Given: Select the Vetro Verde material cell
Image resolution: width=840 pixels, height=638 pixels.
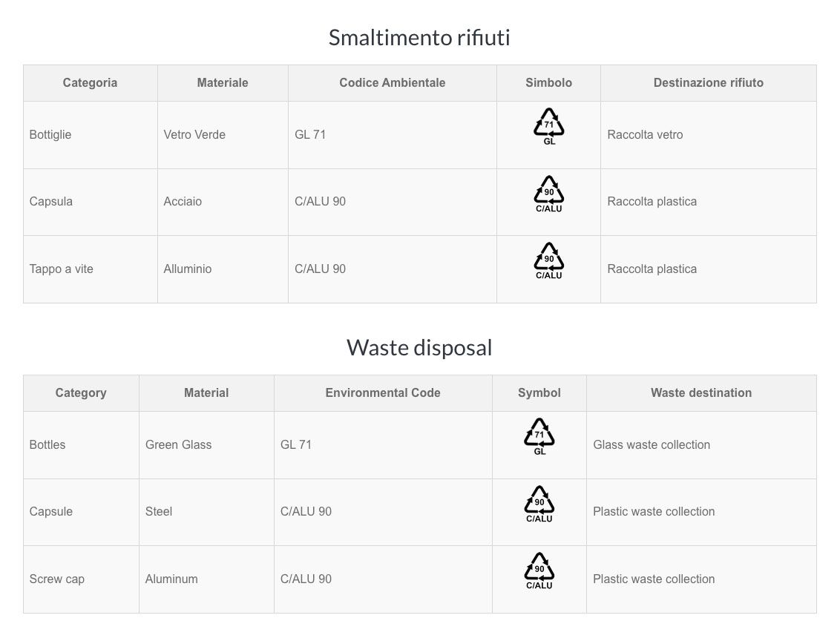Looking at the screenshot, I should click(x=223, y=135).
